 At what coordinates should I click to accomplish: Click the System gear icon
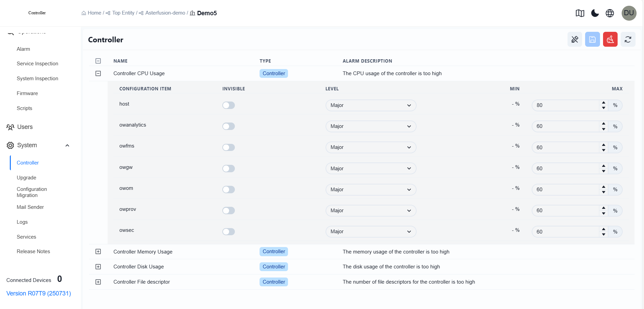pyautogui.click(x=10, y=146)
